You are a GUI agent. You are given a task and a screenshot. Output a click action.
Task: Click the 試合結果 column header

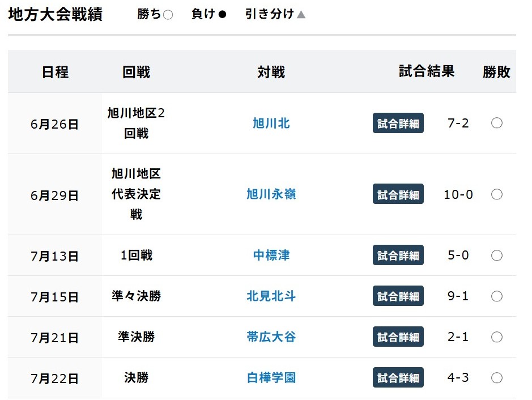pos(427,71)
